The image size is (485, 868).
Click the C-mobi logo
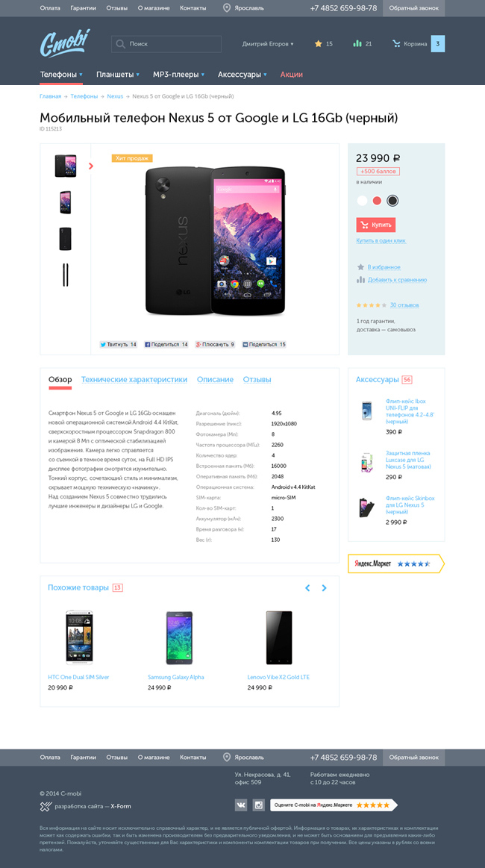65,43
